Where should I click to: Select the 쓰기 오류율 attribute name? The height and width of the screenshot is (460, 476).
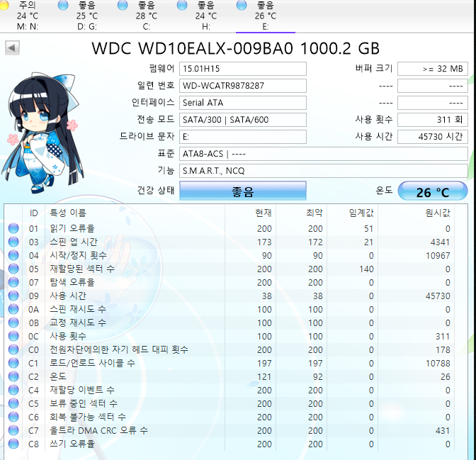[72, 444]
